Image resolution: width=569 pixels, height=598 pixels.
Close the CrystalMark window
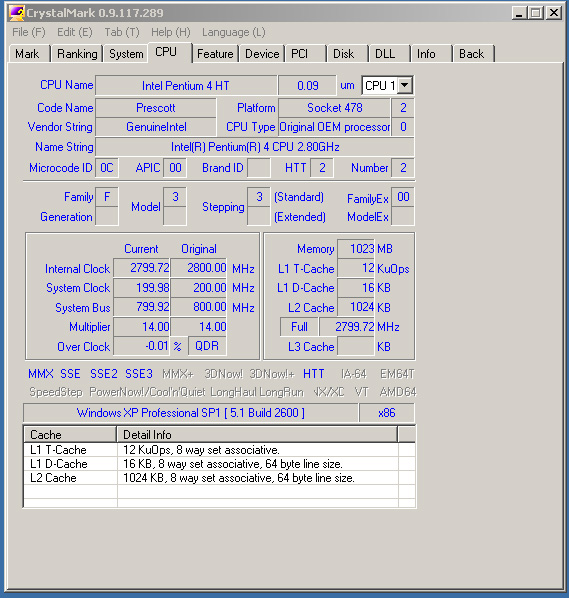point(554,13)
